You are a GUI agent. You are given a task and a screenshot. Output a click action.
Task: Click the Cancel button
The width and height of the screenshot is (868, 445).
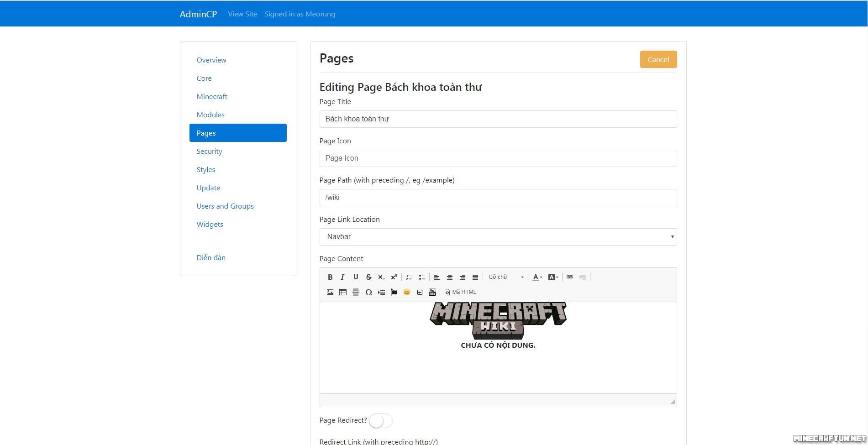(658, 59)
